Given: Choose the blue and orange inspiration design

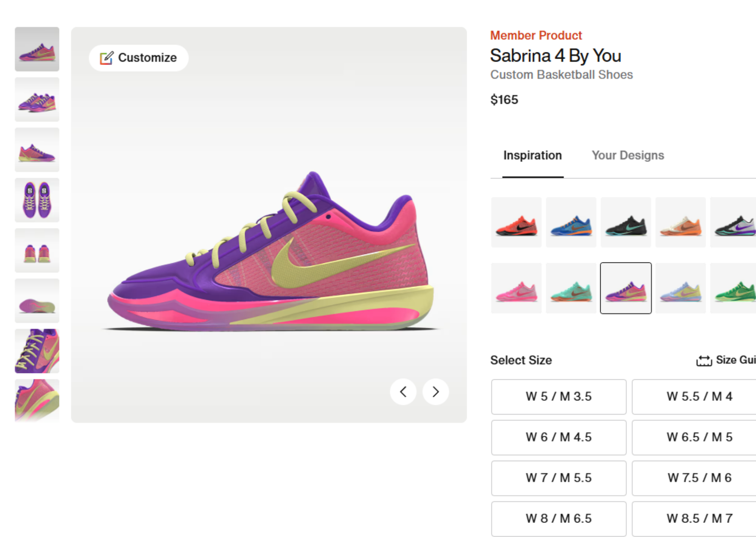Looking at the screenshot, I should coord(571,222).
